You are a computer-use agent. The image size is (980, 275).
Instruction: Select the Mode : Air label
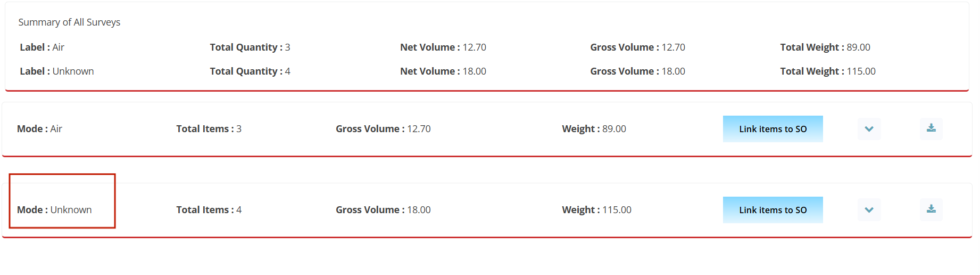point(40,129)
